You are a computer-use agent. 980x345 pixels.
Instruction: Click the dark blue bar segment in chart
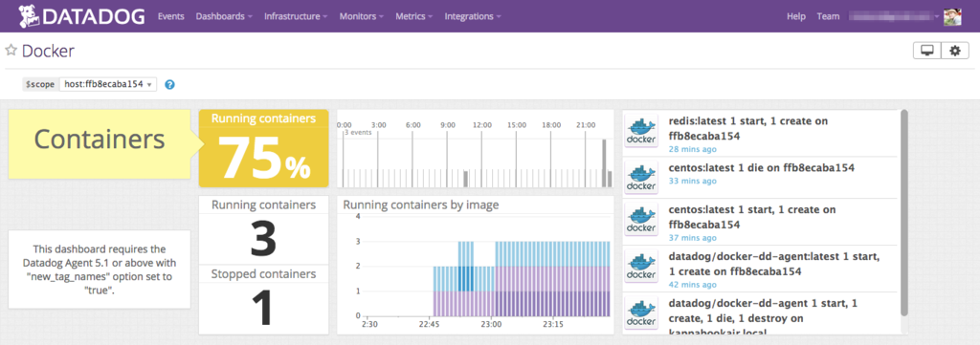click(466, 278)
